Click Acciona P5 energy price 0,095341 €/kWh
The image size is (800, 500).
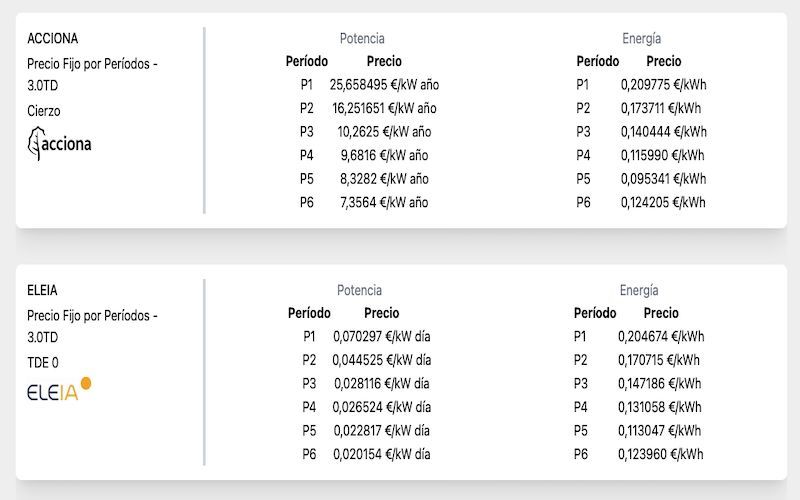click(662, 179)
